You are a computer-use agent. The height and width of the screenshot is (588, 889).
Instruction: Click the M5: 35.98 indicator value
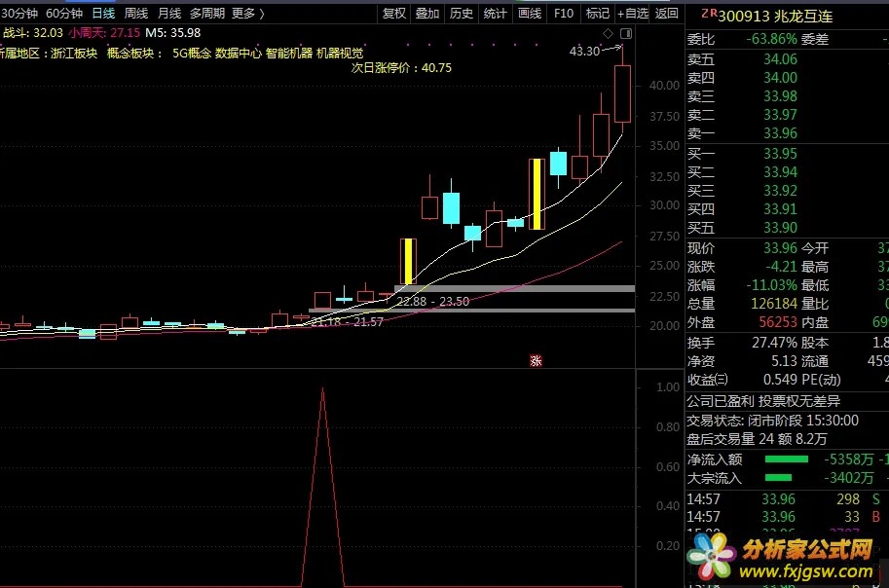(173, 33)
